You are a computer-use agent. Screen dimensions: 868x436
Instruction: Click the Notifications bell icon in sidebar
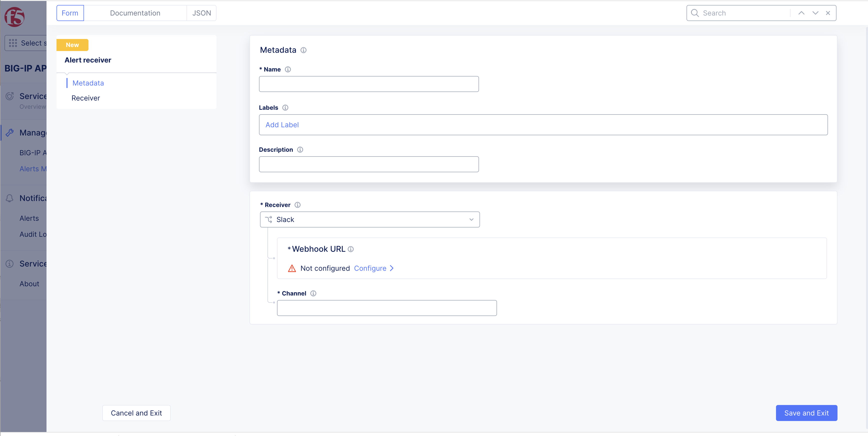[10, 198]
